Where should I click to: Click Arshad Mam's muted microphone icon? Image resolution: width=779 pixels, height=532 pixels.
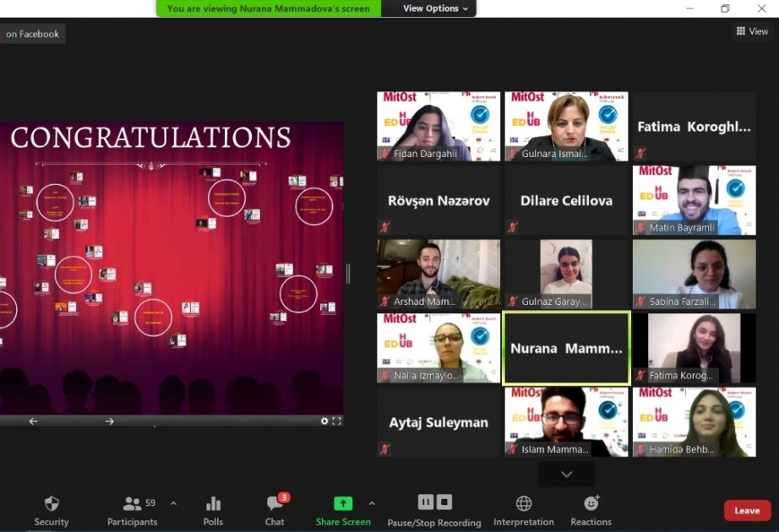pyautogui.click(x=384, y=301)
